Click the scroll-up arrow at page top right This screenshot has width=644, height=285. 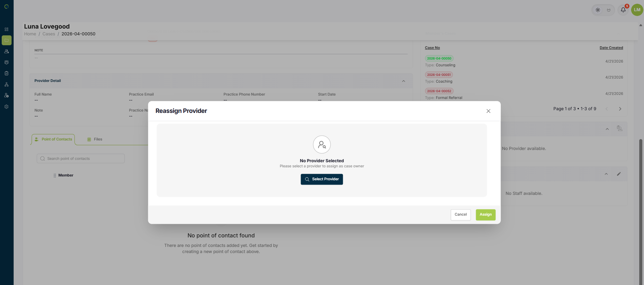(641, 25)
